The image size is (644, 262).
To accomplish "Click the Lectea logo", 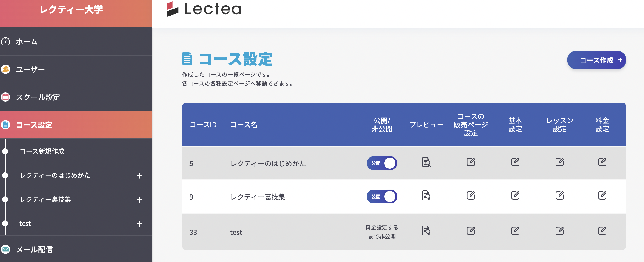I will [x=204, y=9].
